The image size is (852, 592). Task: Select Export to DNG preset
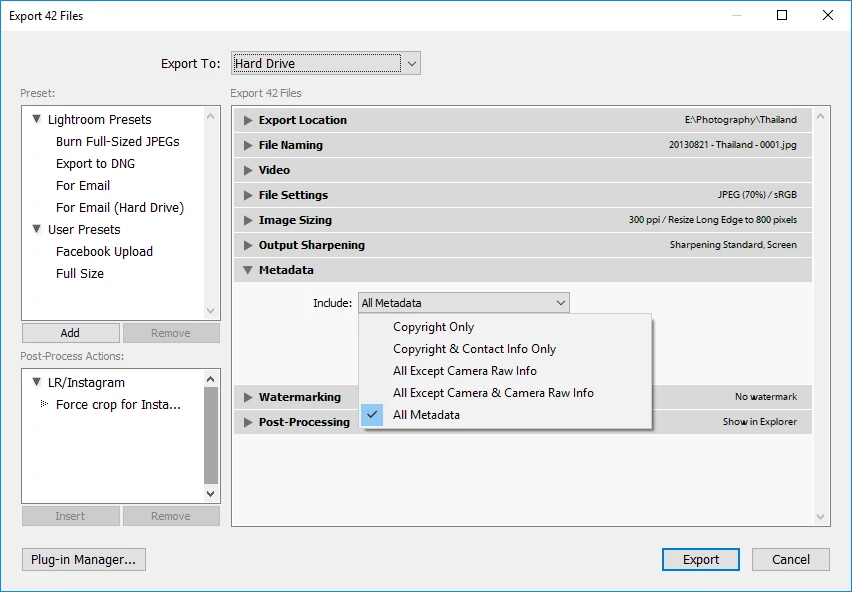[95, 163]
